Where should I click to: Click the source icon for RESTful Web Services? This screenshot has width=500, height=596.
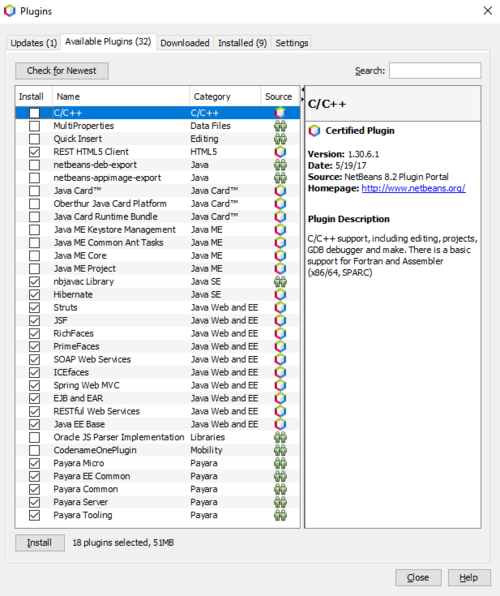click(x=280, y=411)
